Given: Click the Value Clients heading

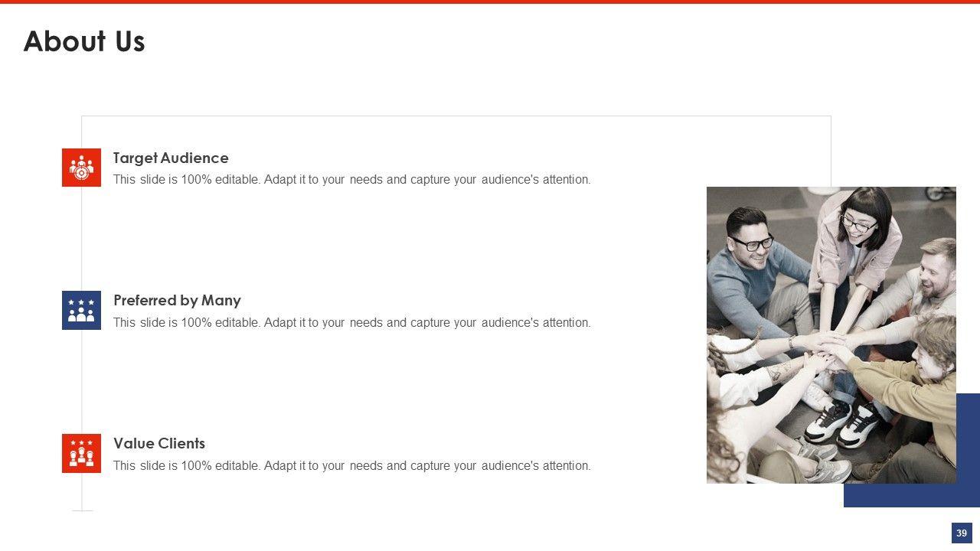Looking at the screenshot, I should [159, 444].
